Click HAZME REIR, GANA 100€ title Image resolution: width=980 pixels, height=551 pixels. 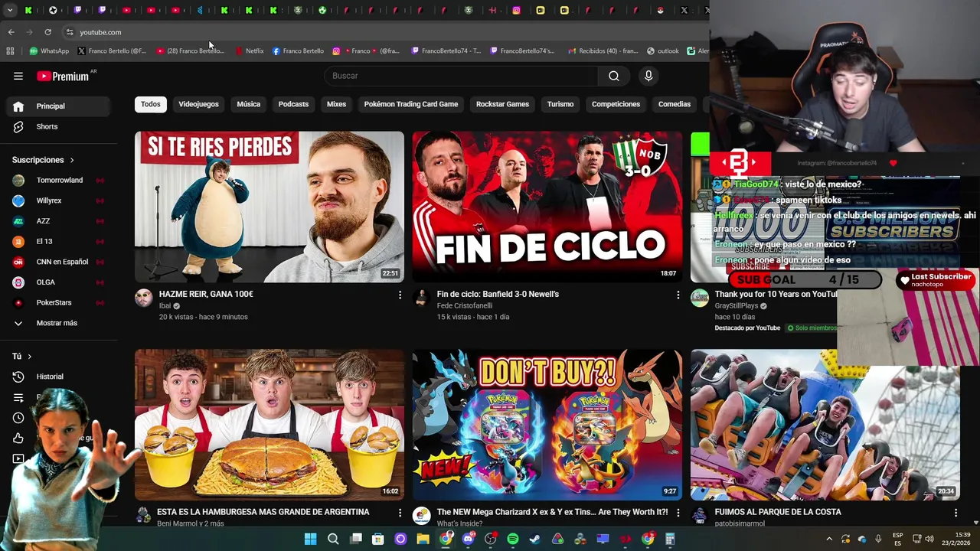click(x=206, y=294)
